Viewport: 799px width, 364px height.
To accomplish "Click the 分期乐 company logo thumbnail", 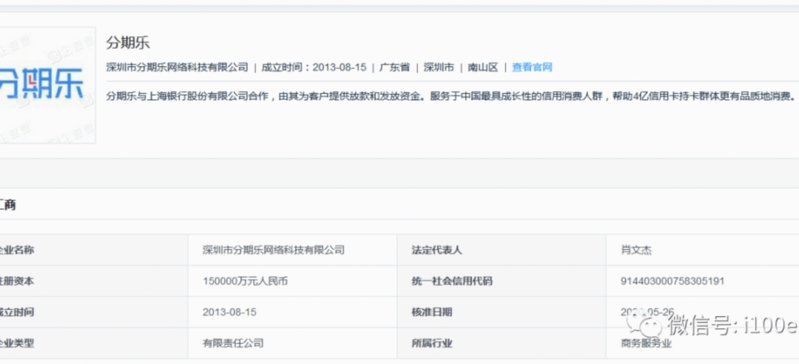I will click(x=47, y=85).
